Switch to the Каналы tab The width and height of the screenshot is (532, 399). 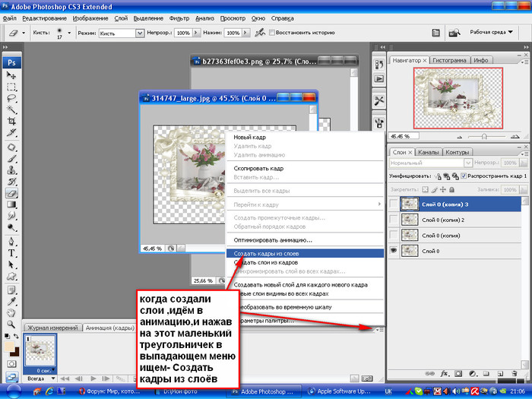coord(429,152)
